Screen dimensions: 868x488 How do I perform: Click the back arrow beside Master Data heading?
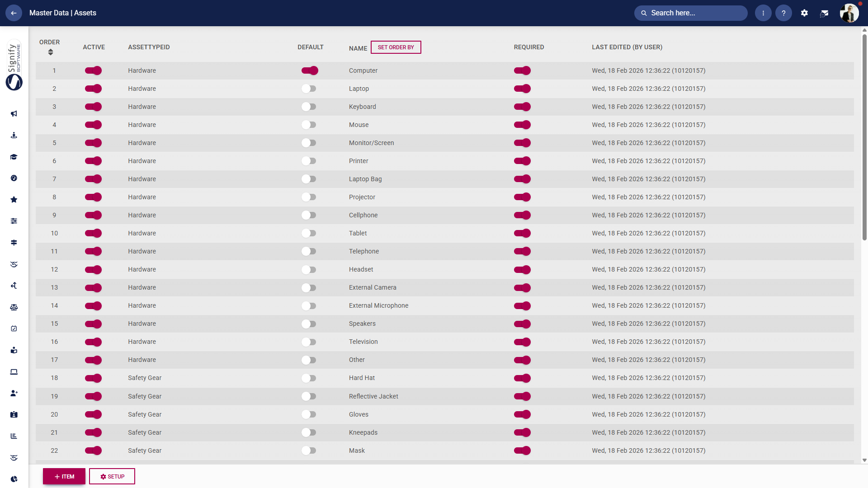(14, 13)
